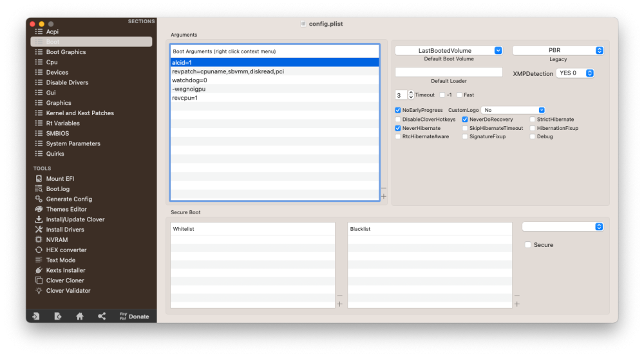The image size is (644, 357).
Task: Select Kernel and Kext Patches section
Action: click(80, 113)
